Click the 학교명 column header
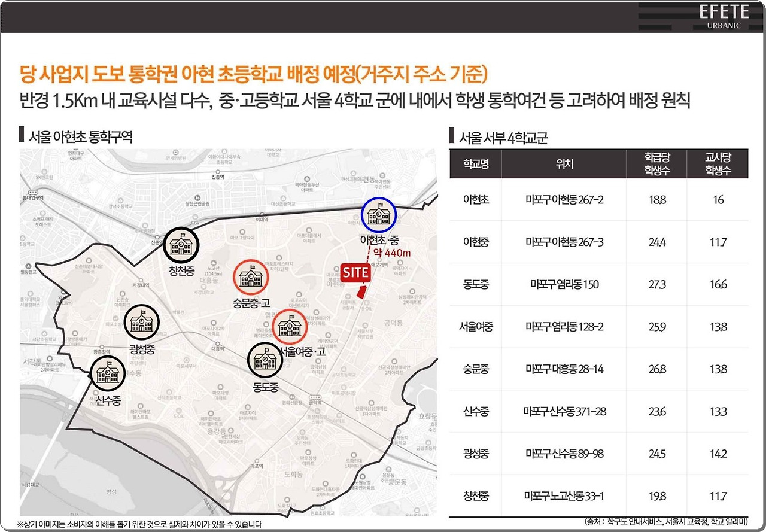The width and height of the screenshot is (766, 532). pos(476,163)
